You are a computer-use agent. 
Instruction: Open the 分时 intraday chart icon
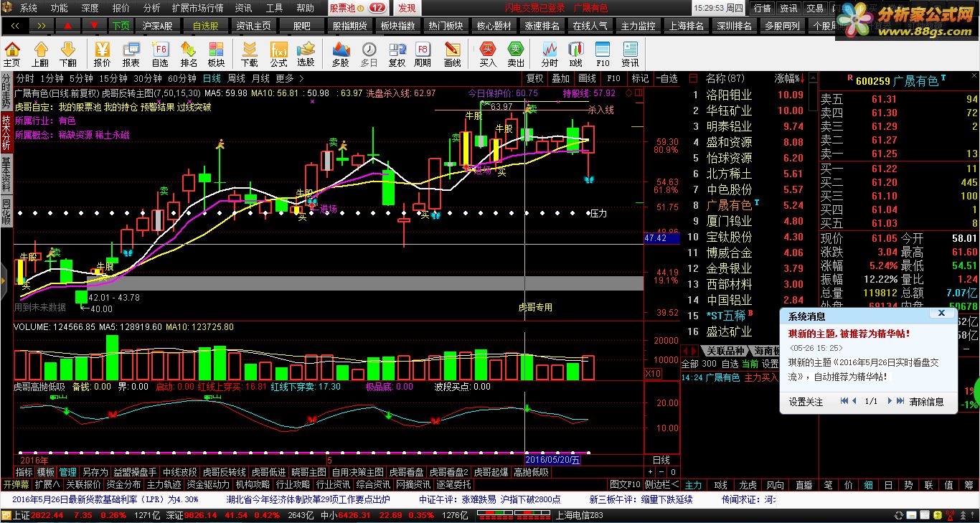coord(550,55)
